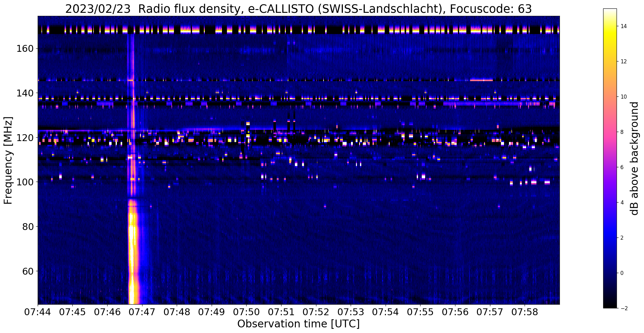Click the 07:46 time tick label
Viewport: 644px width, 333px height.
click(108, 312)
